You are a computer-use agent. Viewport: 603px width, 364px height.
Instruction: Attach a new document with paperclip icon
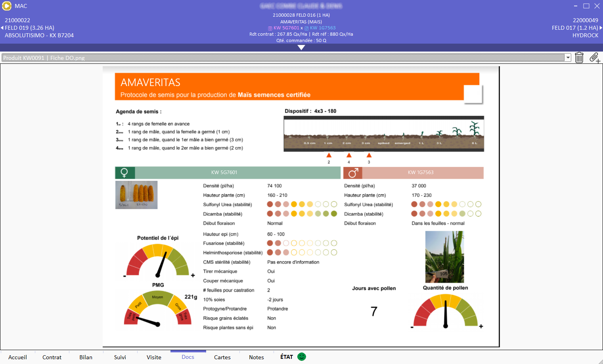[x=595, y=57]
